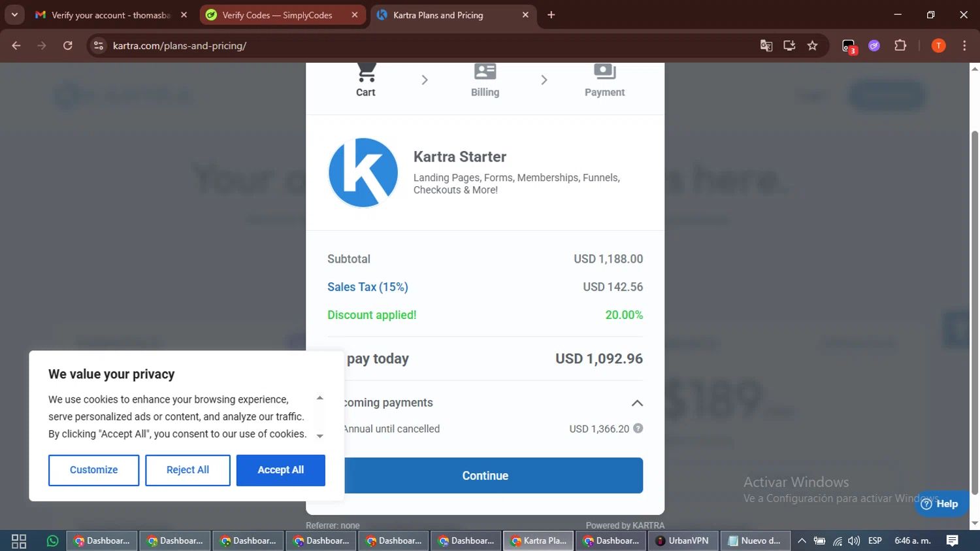Image resolution: width=980 pixels, height=551 pixels.
Task: Open the Chrome three-dot menu
Action: [964, 46]
